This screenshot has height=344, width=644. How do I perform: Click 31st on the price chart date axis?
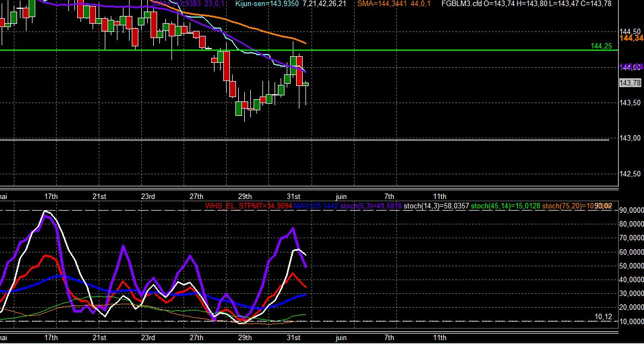pyautogui.click(x=293, y=196)
